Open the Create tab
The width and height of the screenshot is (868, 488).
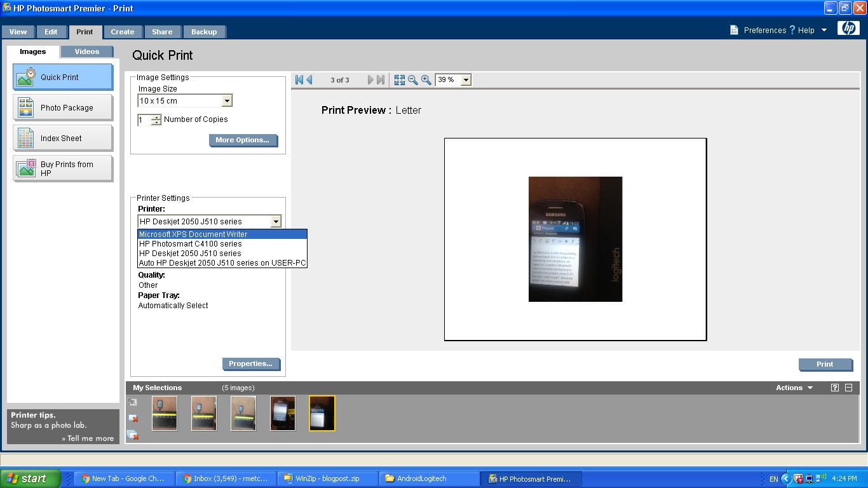123,32
